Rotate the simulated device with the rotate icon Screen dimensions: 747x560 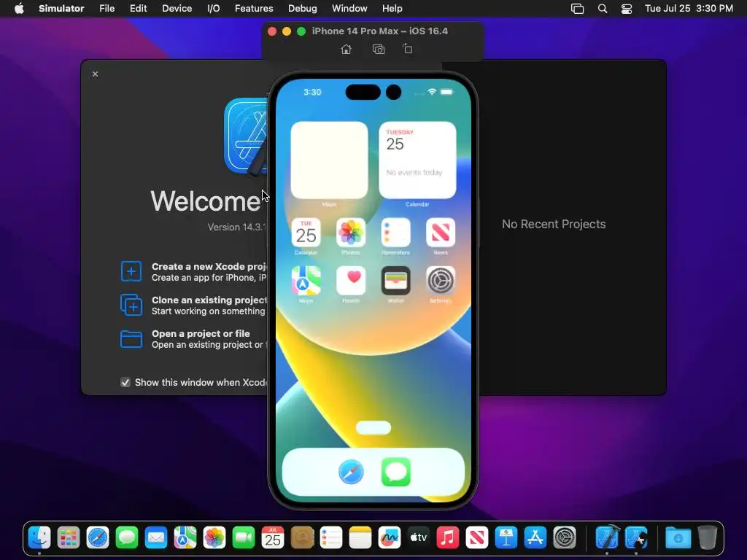407,49
